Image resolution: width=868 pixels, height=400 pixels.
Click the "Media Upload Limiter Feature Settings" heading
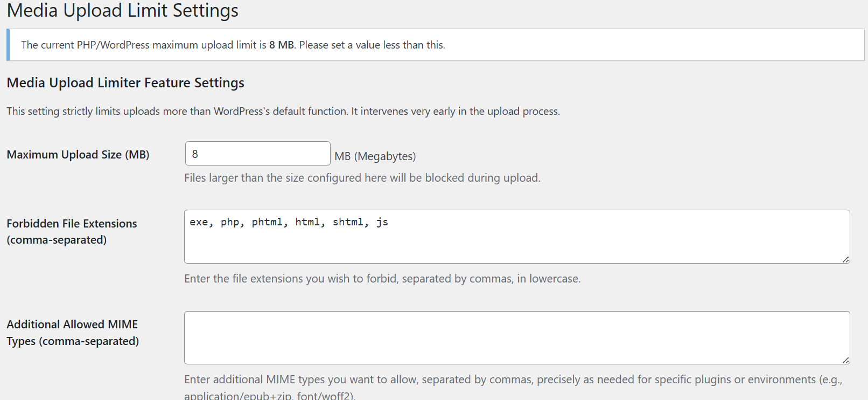125,82
